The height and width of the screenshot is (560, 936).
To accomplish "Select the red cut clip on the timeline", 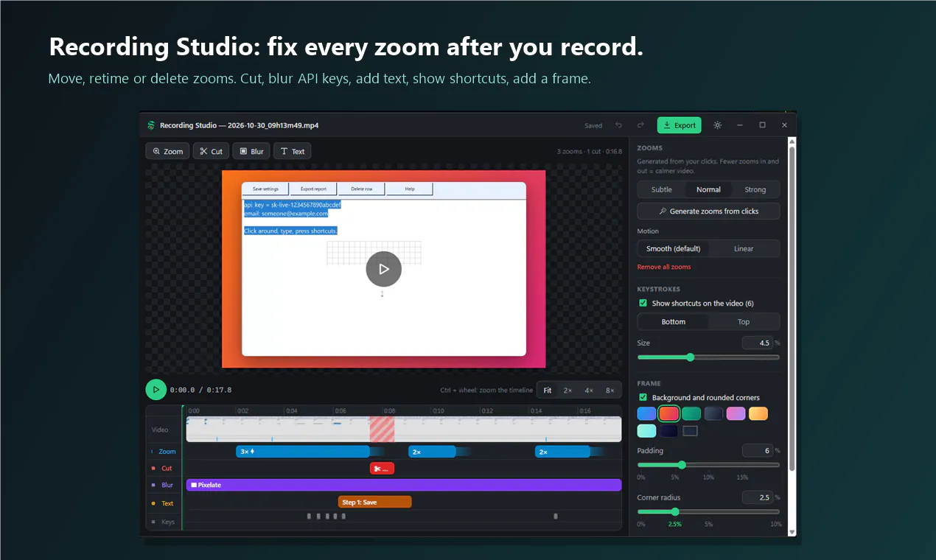I will (382, 468).
